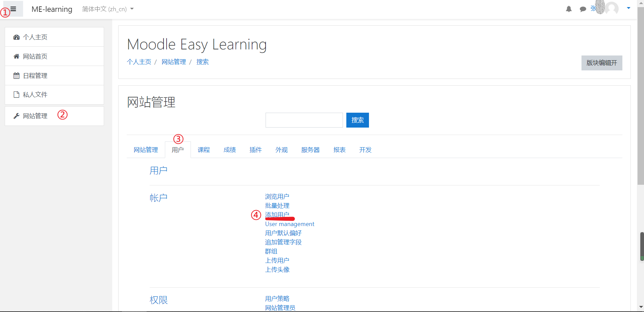The width and height of the screenshot is (644, 312).
Task: Open the navigation drawer hamburger menu
Action: click(x=12, y=9)
